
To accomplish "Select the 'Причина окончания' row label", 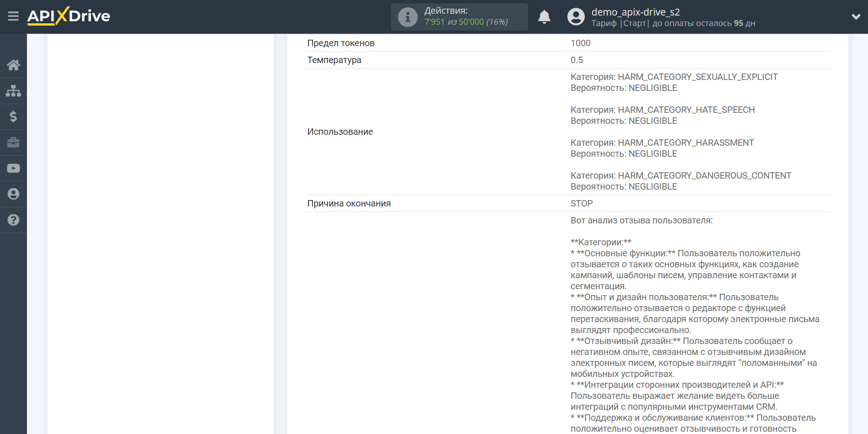I will click(349, 203).
